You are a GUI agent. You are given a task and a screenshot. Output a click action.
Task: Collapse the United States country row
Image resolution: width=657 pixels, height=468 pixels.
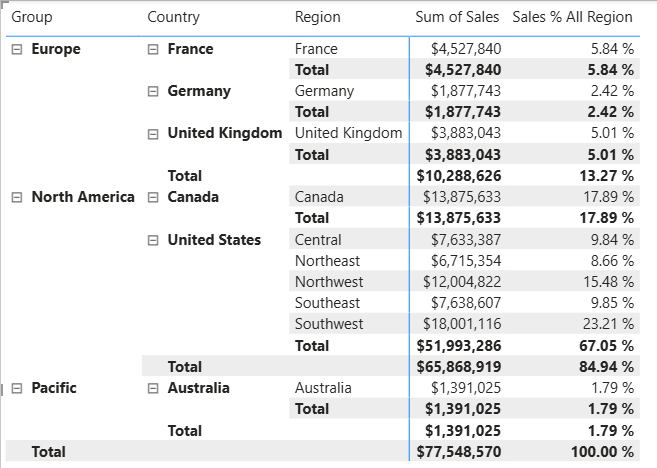pyautogui.click(x=153, y=240)
